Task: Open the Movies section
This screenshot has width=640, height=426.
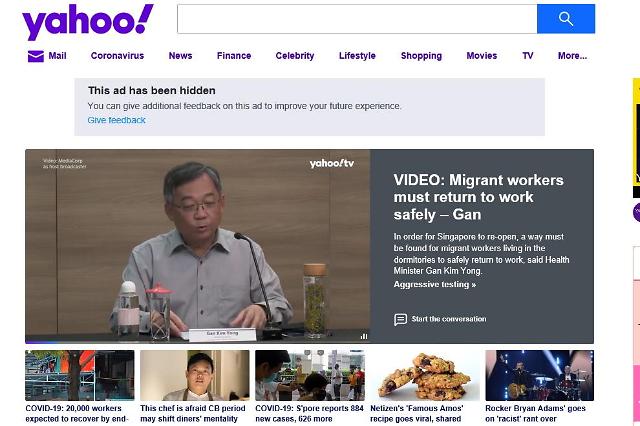Action: [x=482, y=55]
